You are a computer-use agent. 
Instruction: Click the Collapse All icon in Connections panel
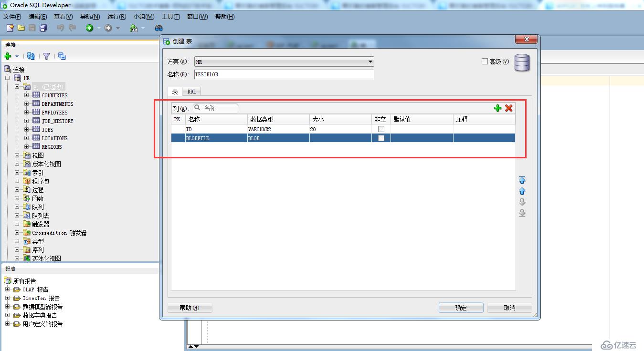pyautogui.click(x=62, y=56)
